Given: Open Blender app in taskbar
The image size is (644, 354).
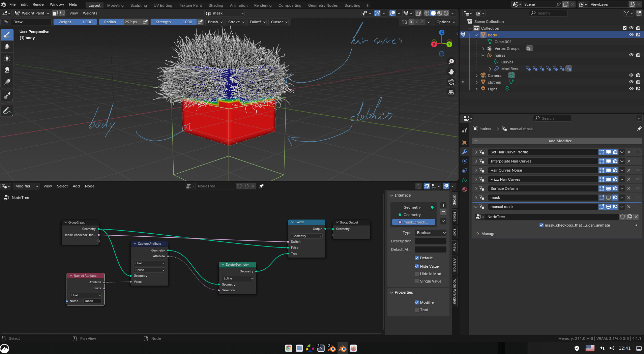Looking at the screenshot, I should (x=343, y=348).
